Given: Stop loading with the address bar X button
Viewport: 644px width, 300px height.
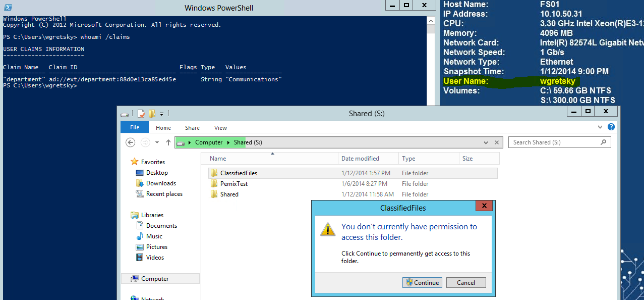Looking at the screenshot, I should (497, 142).
